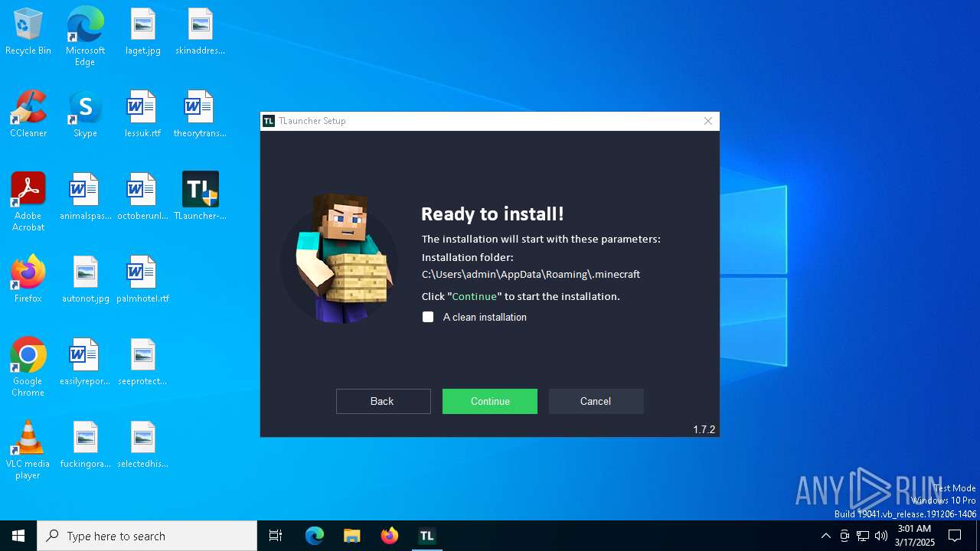Select the octoberunl... document icon
Screen dimensions: 980x551
[x=143, y=197]
